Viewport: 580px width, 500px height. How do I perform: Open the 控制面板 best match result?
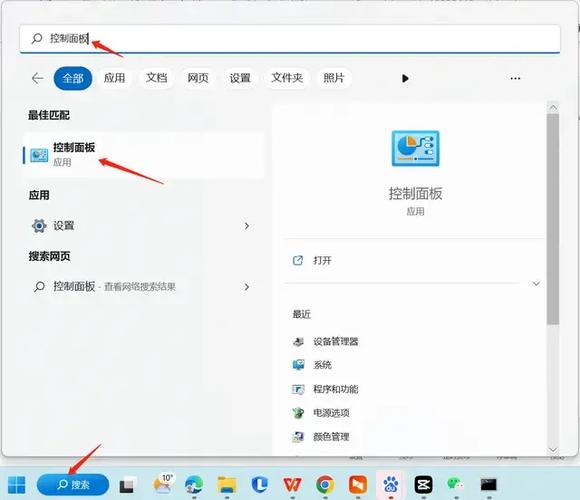(144, 155)
